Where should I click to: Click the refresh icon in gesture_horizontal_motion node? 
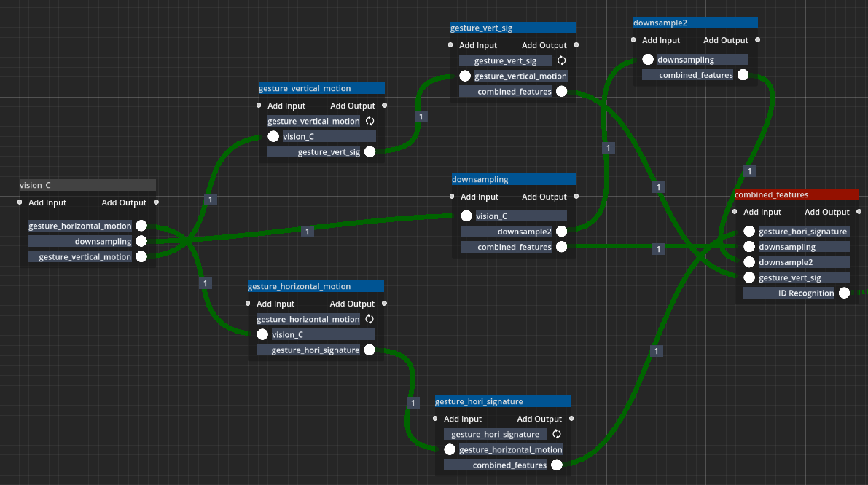tap(370, 319)
